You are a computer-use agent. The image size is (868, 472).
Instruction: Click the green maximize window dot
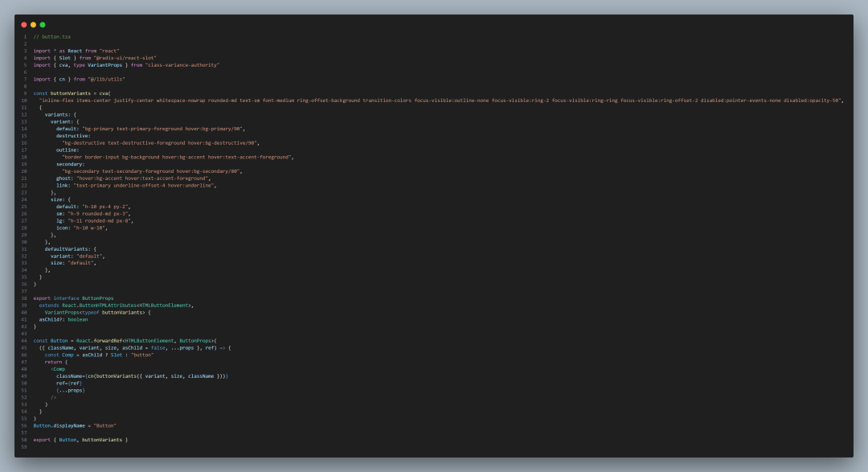click(x=43, y=25)
